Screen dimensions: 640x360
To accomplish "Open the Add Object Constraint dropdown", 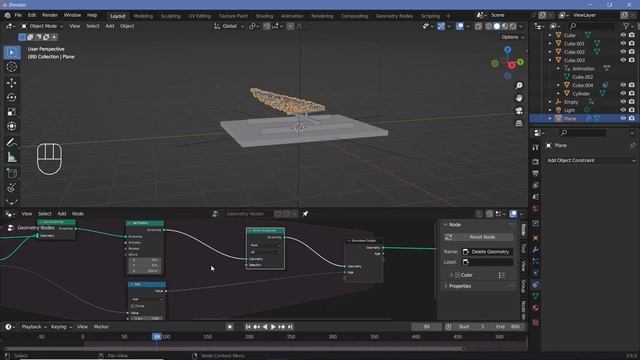I will pos(591,160).
